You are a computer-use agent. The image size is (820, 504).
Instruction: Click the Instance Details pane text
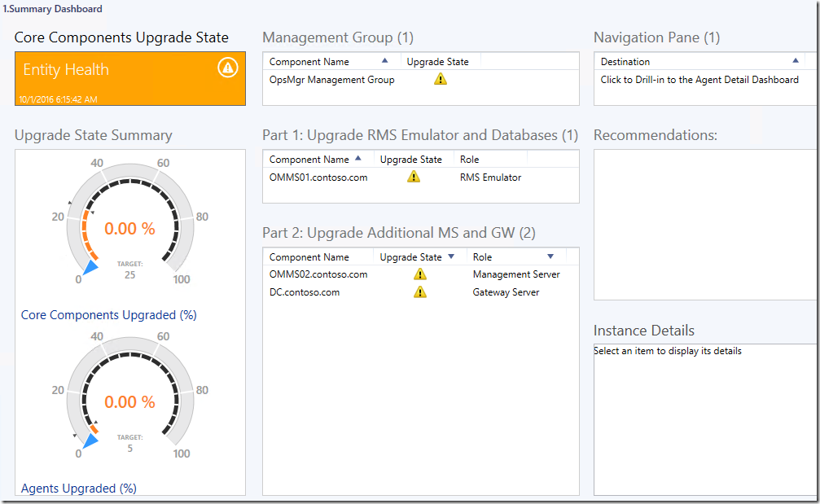click(x=667, y=351)
